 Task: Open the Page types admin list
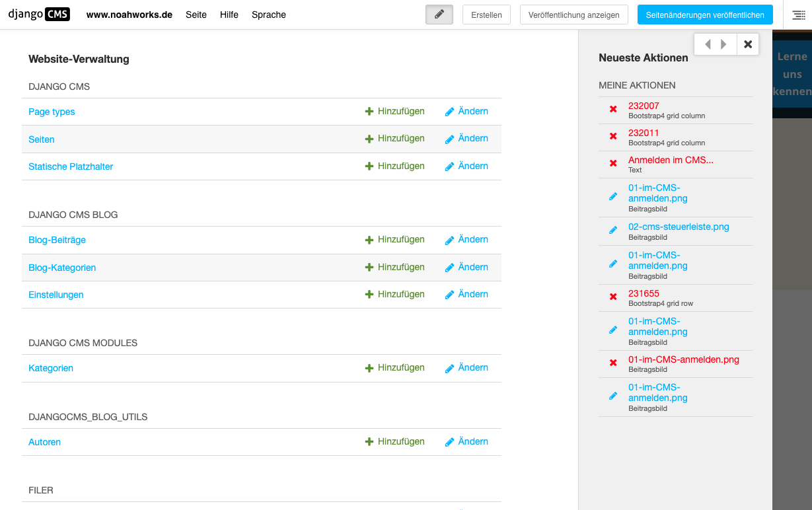click(x=52, y=112)
